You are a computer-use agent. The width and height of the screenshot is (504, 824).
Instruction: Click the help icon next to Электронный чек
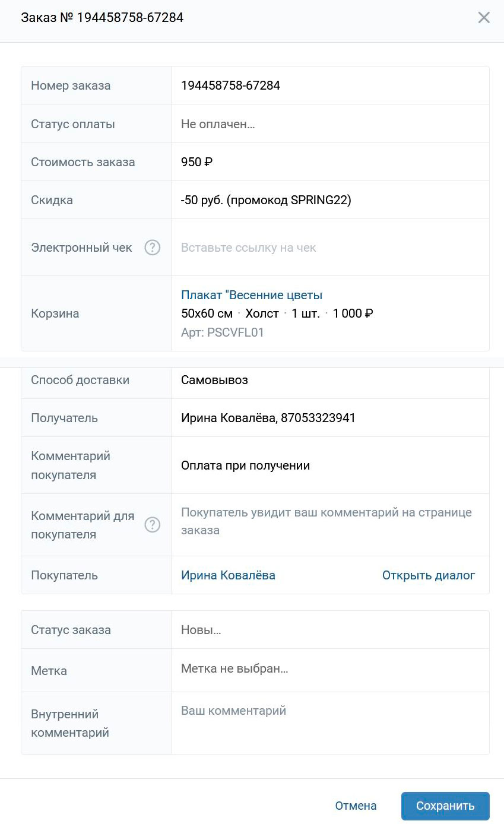(153, 248)
